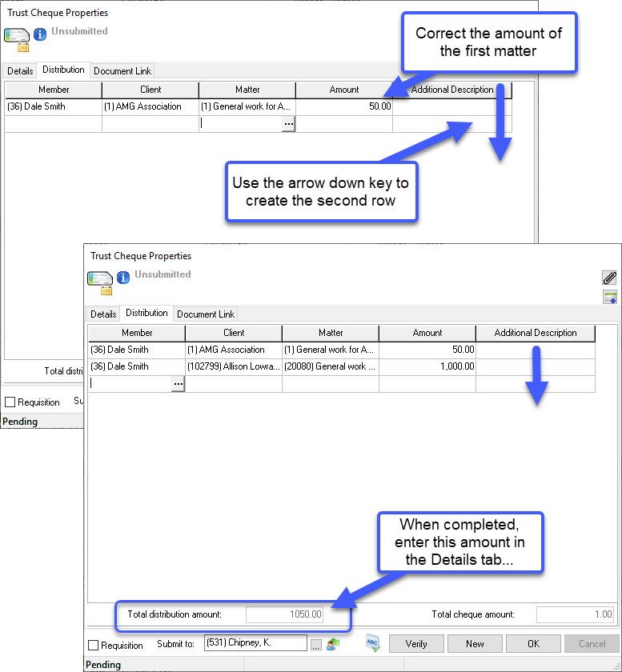The width and height of the screenshot is (622, 672).
Task: Click the Amount column header in front window
Action: (427, 333)
